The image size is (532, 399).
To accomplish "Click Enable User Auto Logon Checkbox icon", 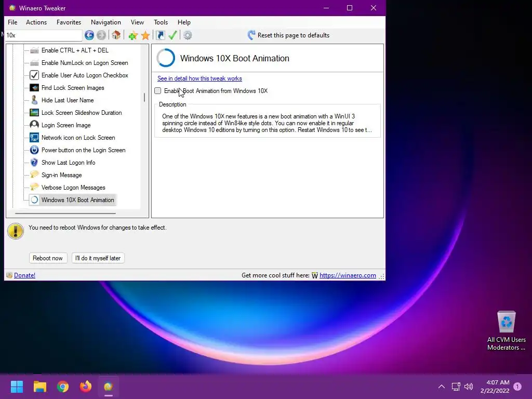I will coord(34,75).
